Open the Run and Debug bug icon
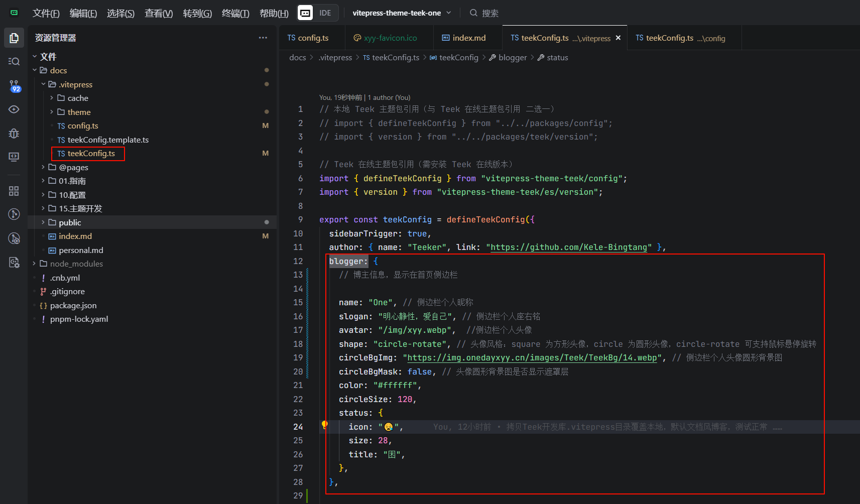The image size is (860, 504). tap(14, 133)
